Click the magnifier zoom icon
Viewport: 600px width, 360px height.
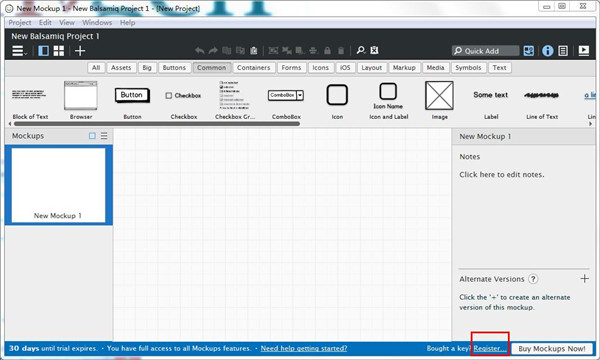click(361, 50)
